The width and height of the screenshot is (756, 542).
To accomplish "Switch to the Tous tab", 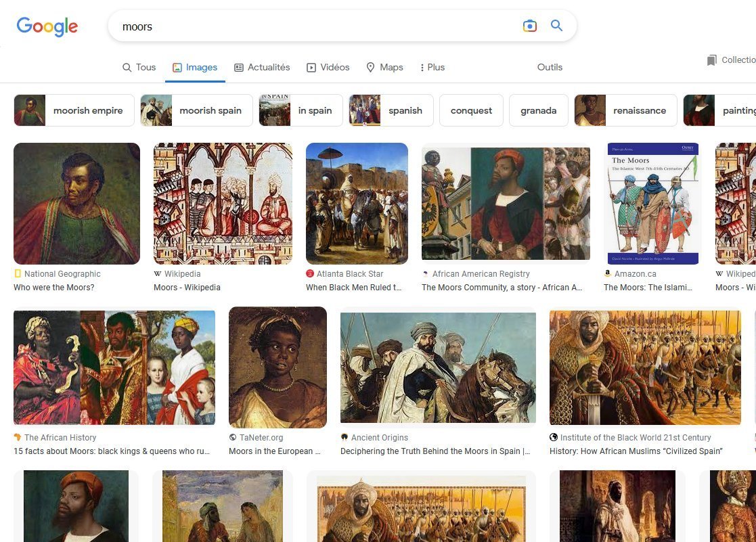I will (x=139, y=67).
